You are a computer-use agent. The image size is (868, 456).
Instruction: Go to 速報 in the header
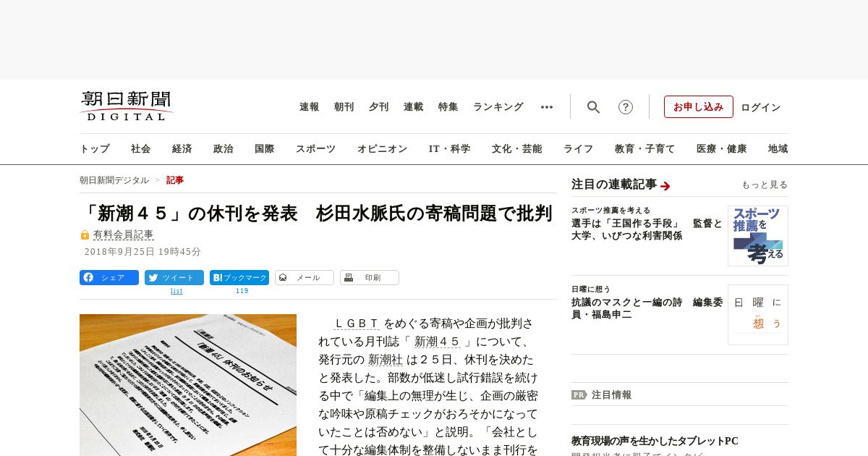click(310, 107)
